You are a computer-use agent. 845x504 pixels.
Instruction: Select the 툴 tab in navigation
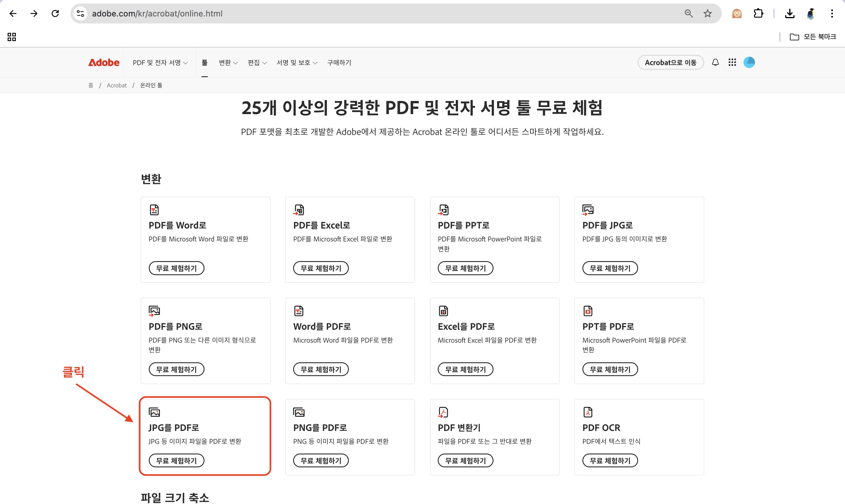[205, 62]
